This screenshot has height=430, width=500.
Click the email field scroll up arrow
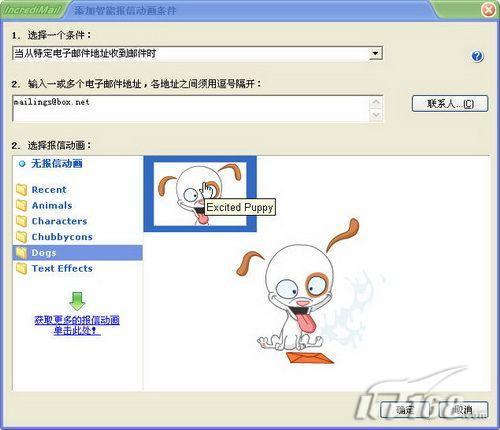[376, 102]
